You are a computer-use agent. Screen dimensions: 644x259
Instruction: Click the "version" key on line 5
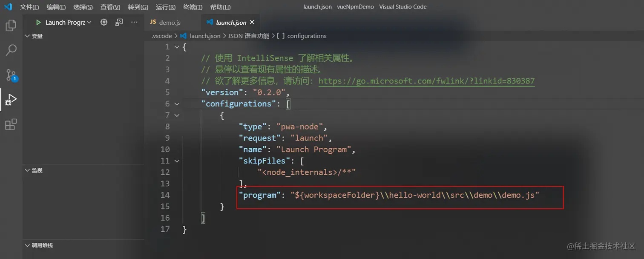coord(222,92)
